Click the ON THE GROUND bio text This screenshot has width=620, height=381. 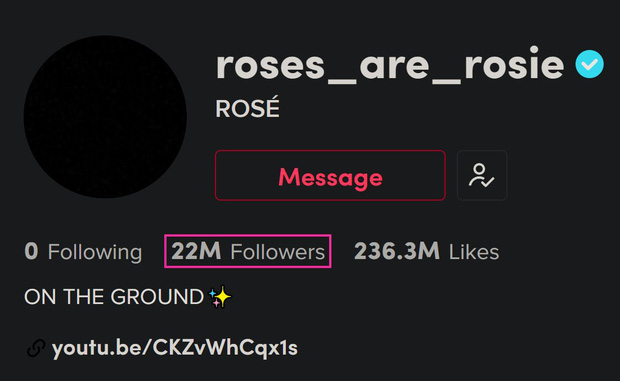[x=114, y=297]
